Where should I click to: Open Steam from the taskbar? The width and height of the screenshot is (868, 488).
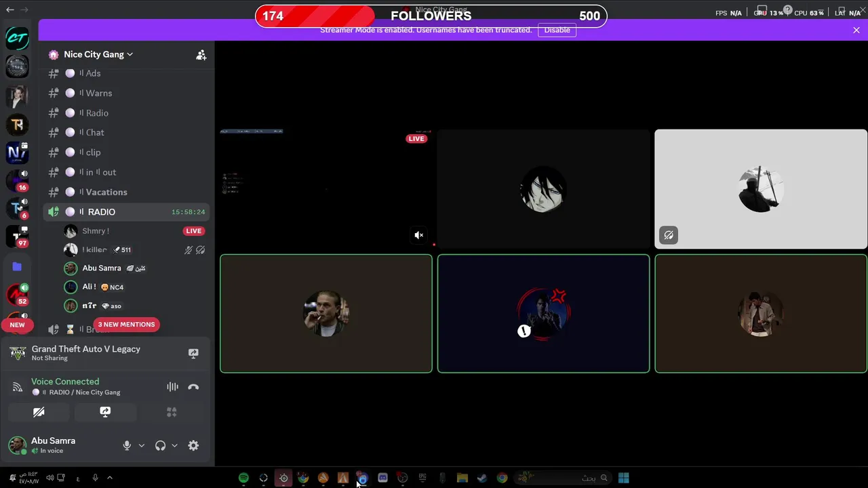[x=482, y=478]
